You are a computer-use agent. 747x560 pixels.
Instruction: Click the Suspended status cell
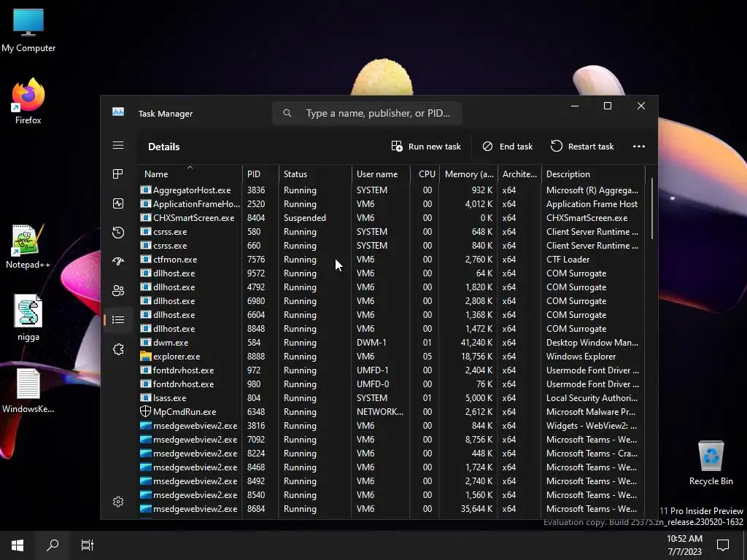pos(305,217)
